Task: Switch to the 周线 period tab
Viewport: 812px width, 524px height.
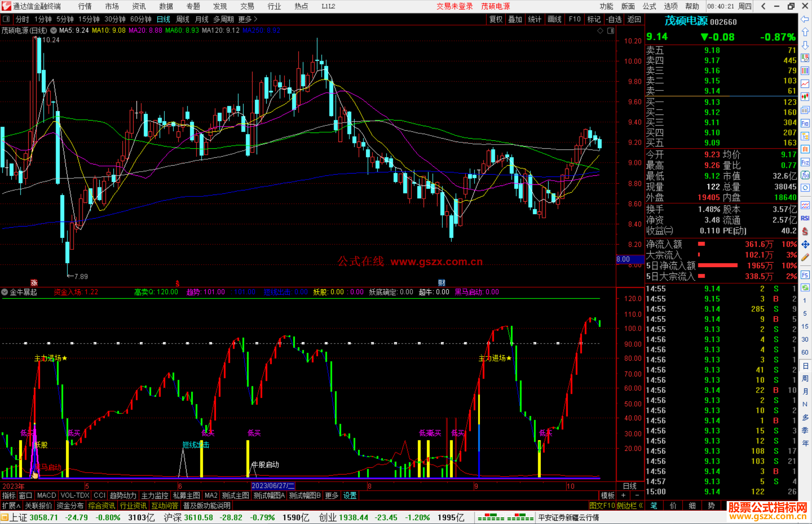Action: (183, 19)
